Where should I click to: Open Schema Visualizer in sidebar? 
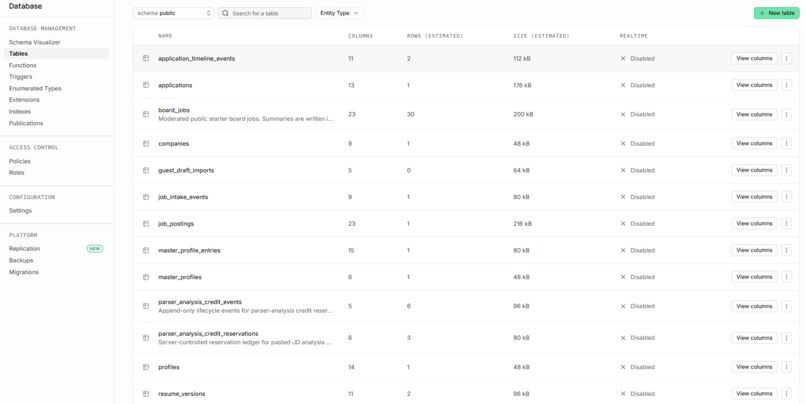click(x=34, y=42)
